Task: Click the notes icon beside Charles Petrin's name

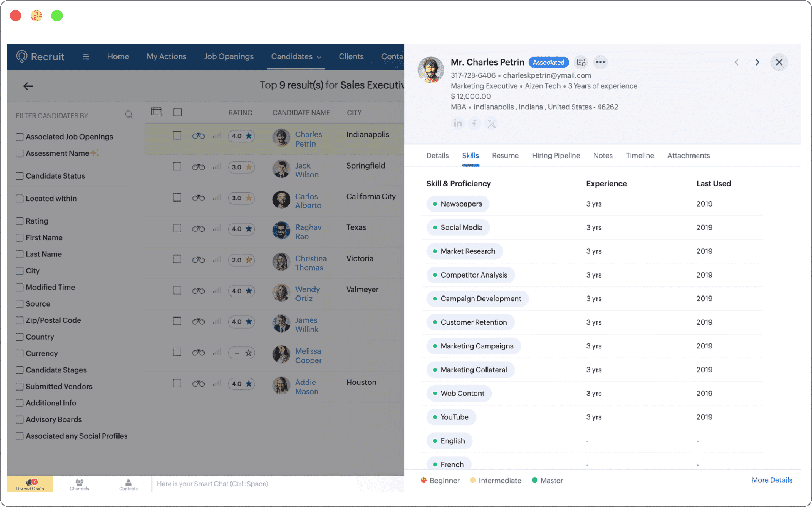Action: (x=581, y=62)
